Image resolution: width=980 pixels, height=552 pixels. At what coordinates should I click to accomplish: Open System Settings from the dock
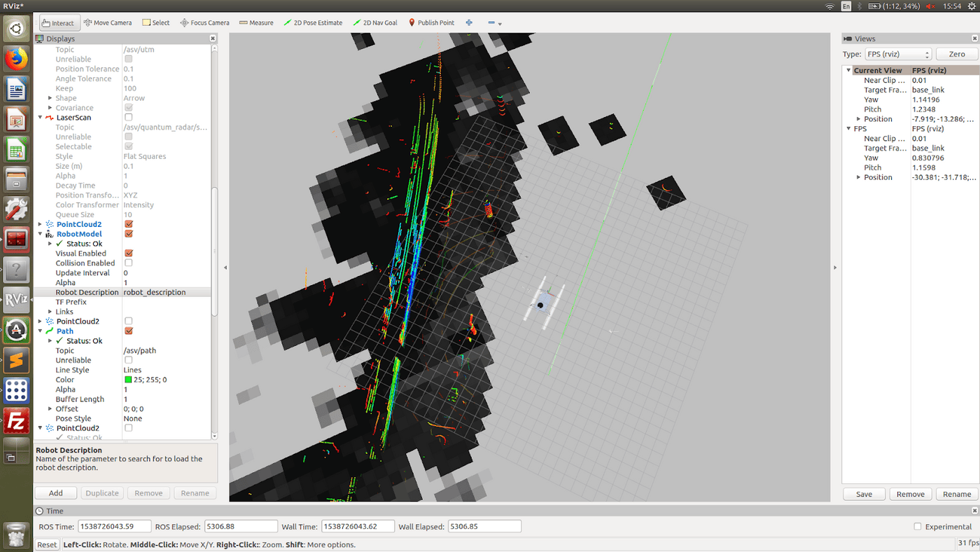16,209
